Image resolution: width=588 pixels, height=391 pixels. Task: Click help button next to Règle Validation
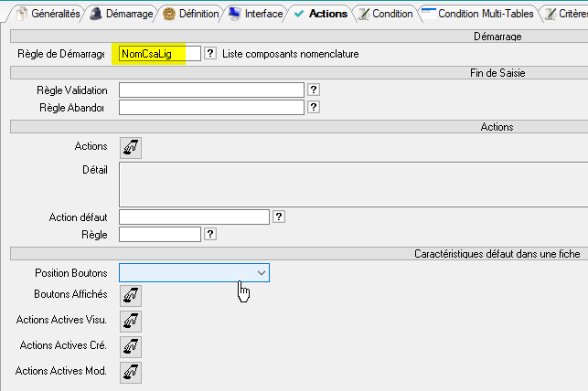[x=313, y=90]
